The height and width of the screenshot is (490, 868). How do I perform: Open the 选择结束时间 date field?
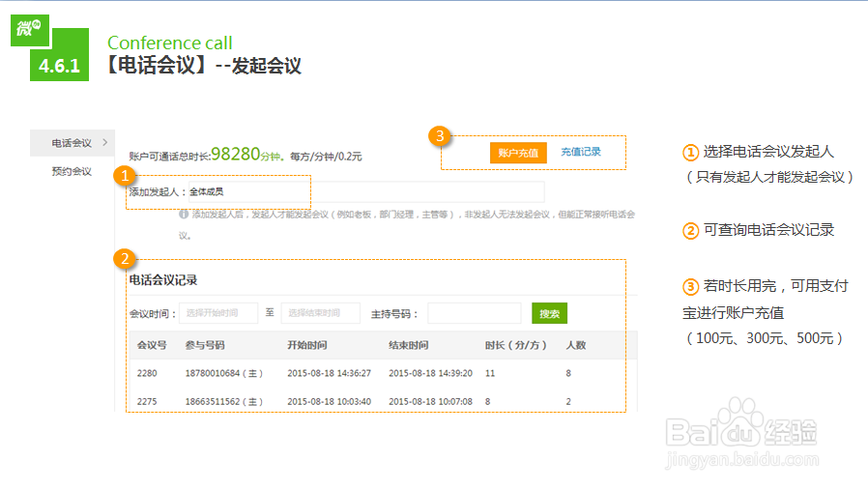[x=321, y=313]
